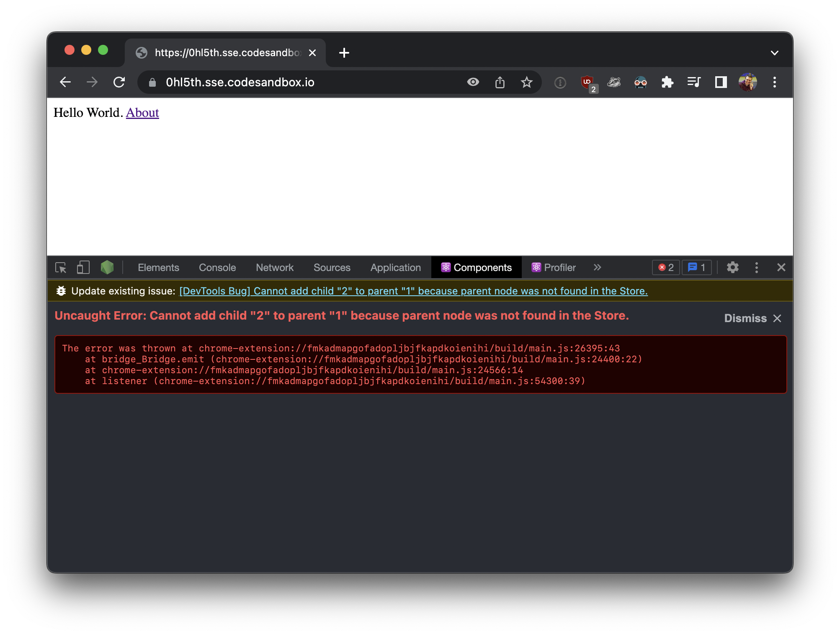Open the DevTools three-dot menu
The width and height of the screenshot is (840, 635).
point(757,267)
